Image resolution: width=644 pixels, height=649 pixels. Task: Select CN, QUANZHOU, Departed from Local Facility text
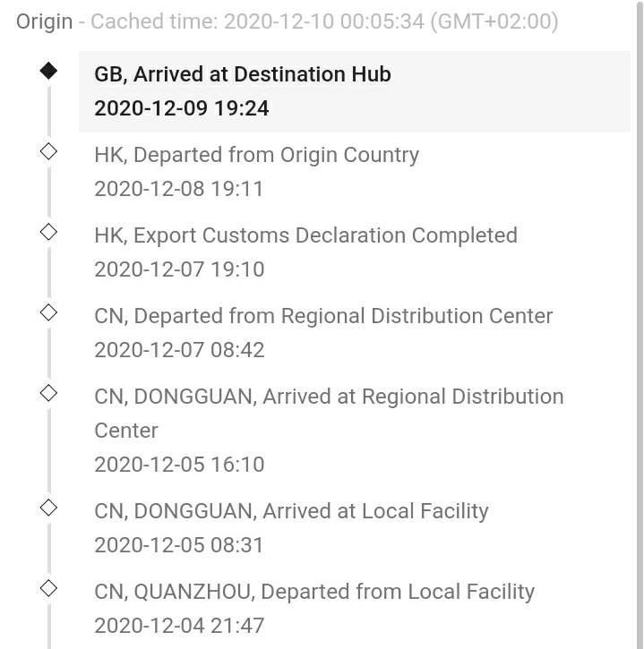tap(314, 592)
